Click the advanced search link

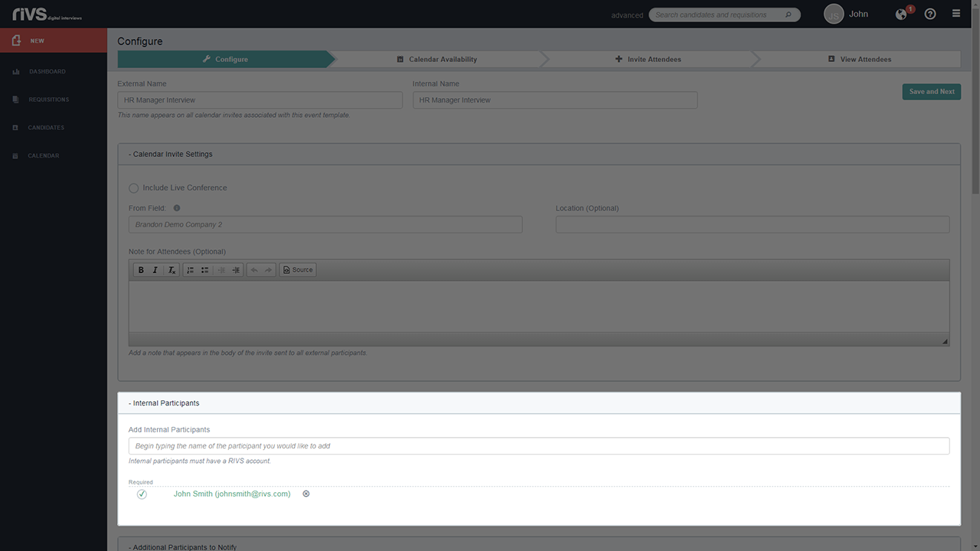(x=627, y=15)
